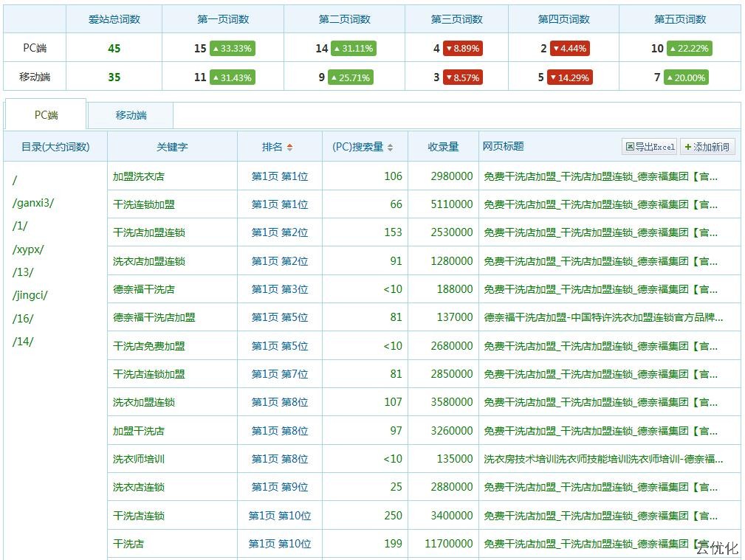
Task: Click the 收录量 column header
Action: click(443, 147)
